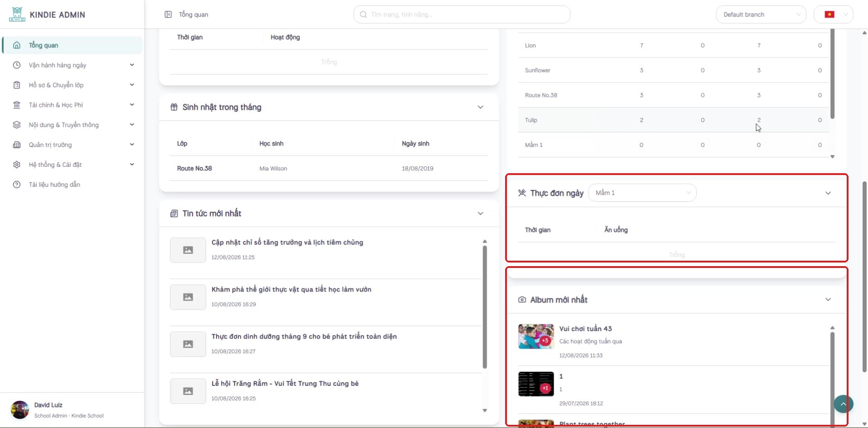868x428 pixels.
Task: Click chevron next to Vận hành hàng ngày
Action: [132, 65]
